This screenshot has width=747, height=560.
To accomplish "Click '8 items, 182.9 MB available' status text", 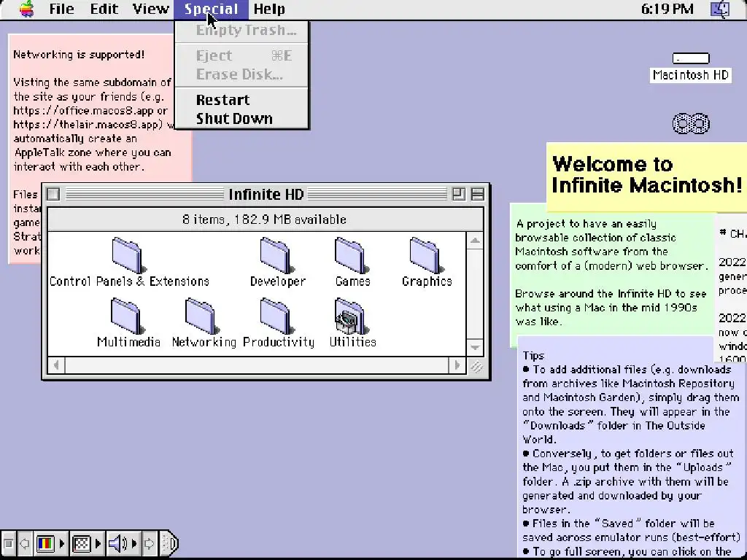I will click(x=264, y=219).
